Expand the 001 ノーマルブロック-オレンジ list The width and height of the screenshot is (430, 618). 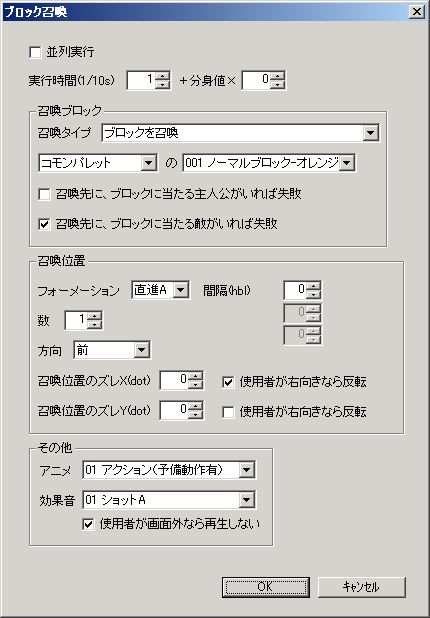click(x=346, y=163)
